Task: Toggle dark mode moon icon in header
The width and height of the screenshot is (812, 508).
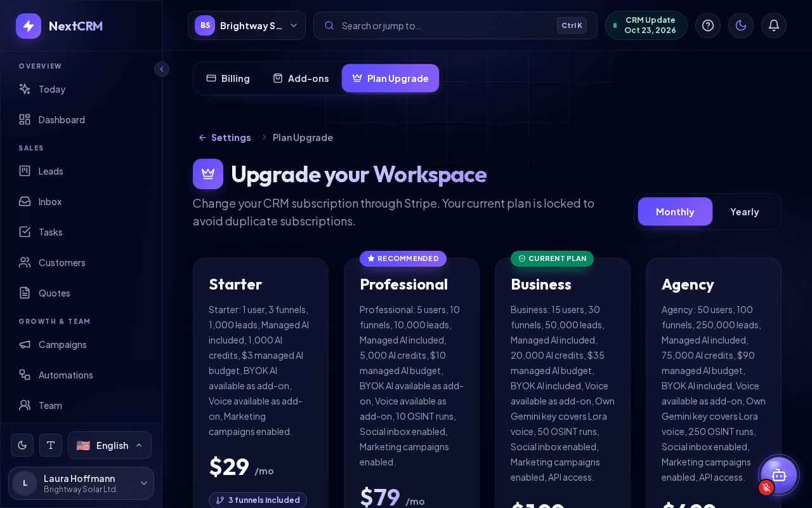Action: point(741,25)
